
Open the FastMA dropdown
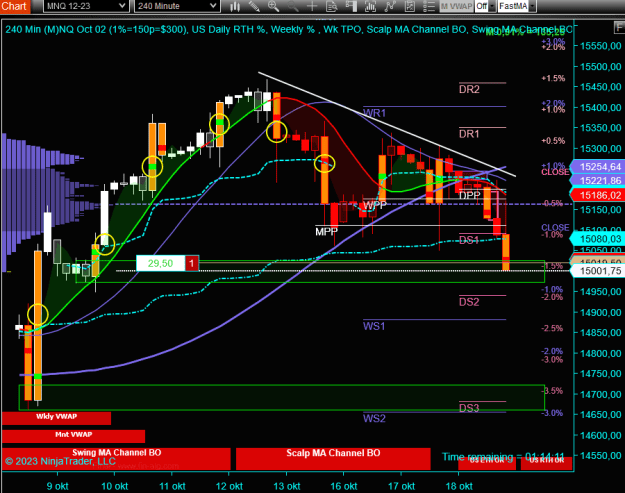pyautogui.click(x=517, y=6)
